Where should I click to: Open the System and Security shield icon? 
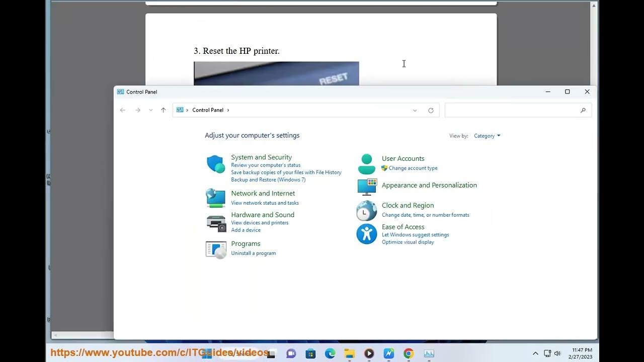(216, 164)
